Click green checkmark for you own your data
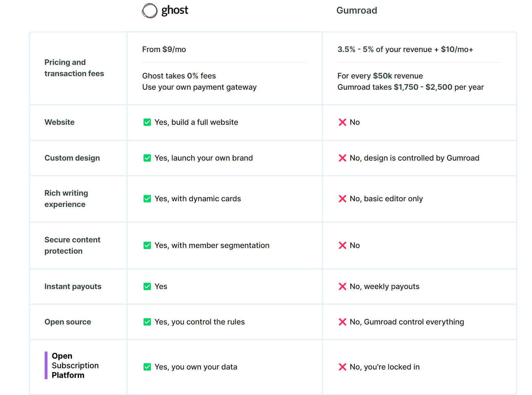The width and height of the screenshot is (532, 395). click(147, 367)
